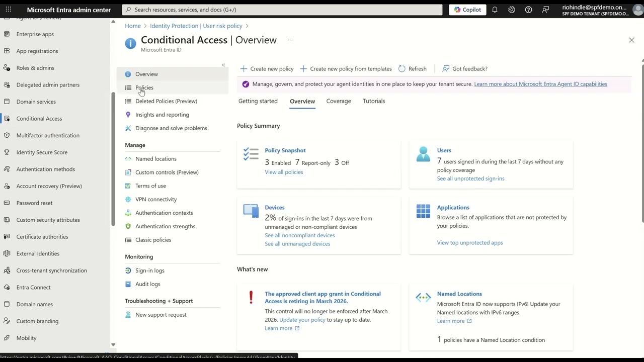Collapse the Conditional Access side menu
Viewport: 644px width, 362px height.
[x=223, y=65]
